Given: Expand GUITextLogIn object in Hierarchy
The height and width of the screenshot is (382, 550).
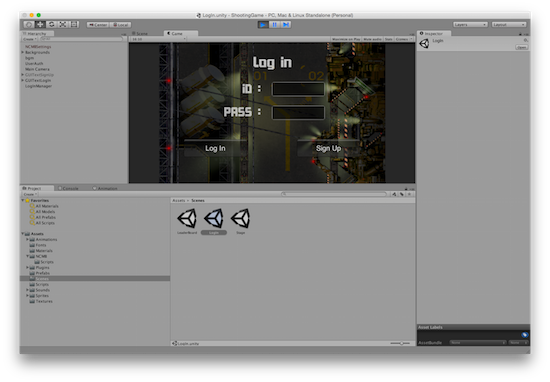Looking at the screenshot, I should (x=22, y=80).
